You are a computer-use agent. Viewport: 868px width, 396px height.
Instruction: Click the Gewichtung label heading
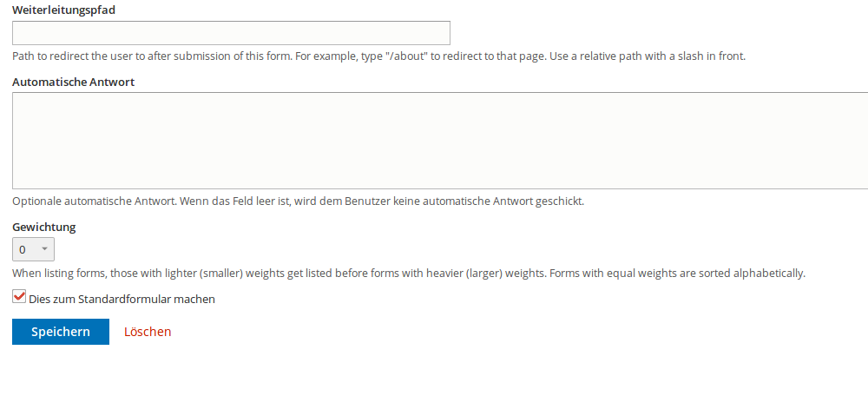[44, 227]
